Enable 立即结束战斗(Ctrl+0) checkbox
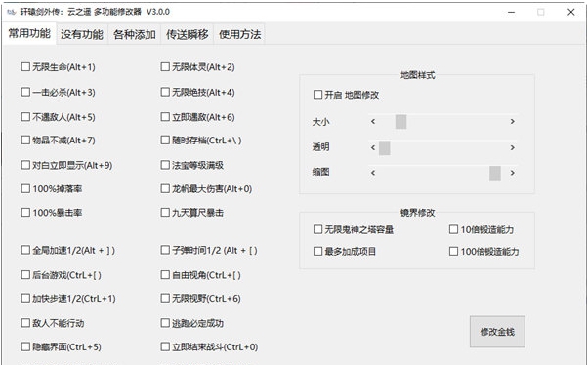 tap(165, 347)
